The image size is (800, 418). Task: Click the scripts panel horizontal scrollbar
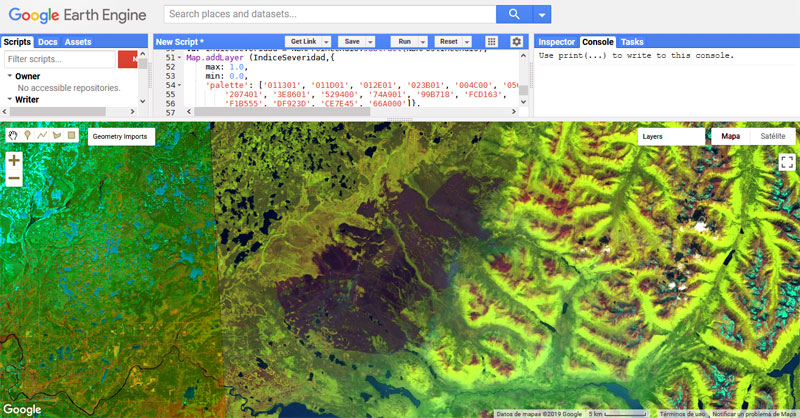point(58,111)
